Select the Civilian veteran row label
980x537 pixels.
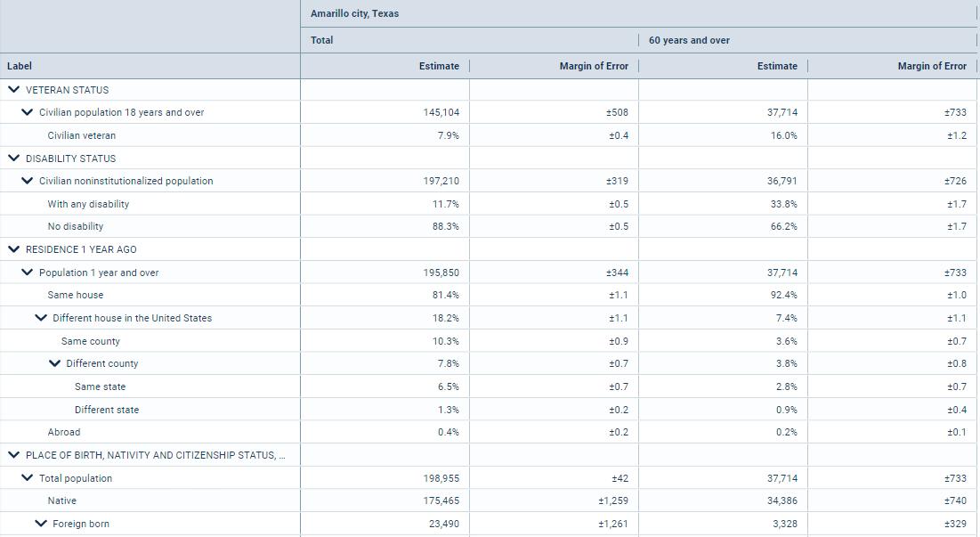coord(82,135)
